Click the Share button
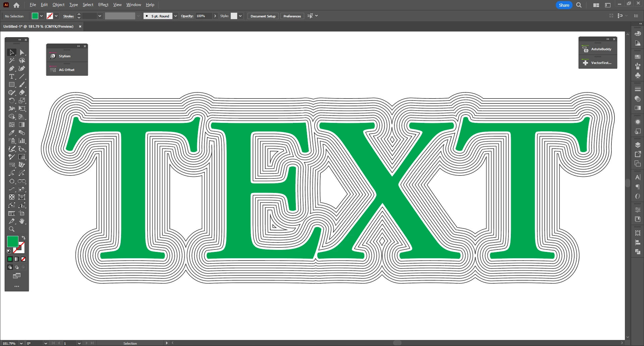 564,5
